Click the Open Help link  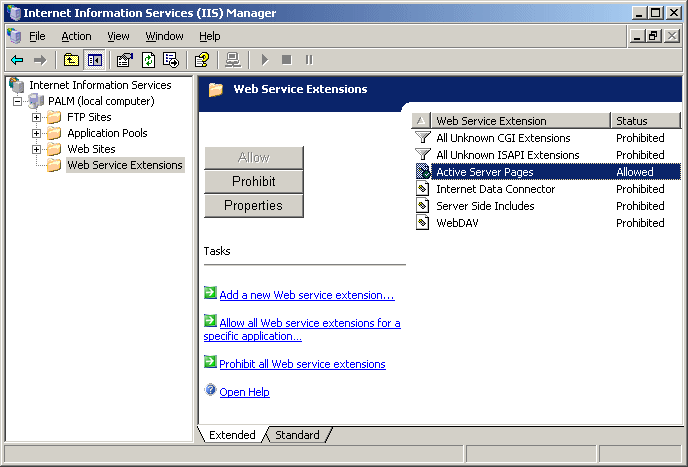[244, 392]
